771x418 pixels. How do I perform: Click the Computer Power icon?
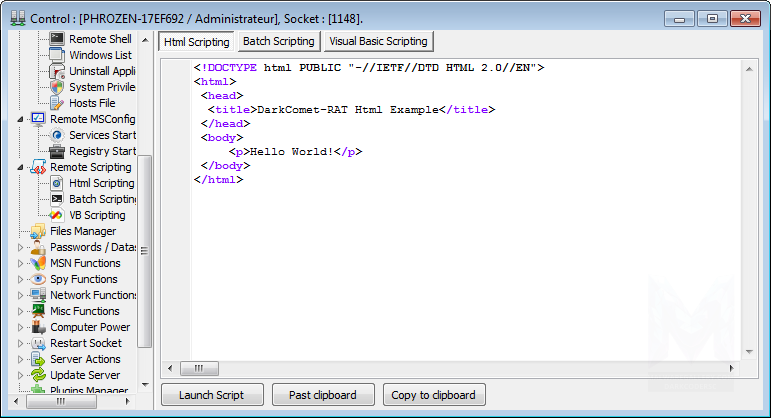pos(38,327)
